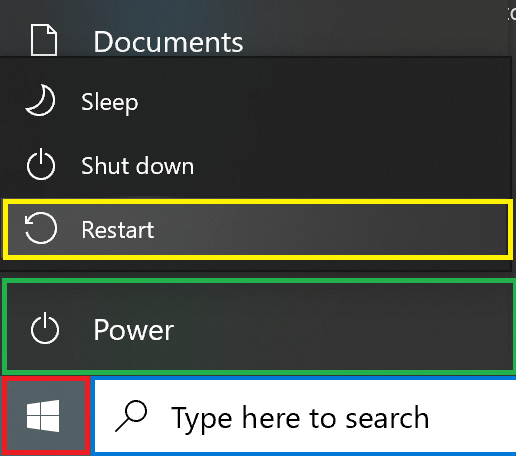Click the Shut down power symbol icon
516x456 pixels.
coord(41,164)
